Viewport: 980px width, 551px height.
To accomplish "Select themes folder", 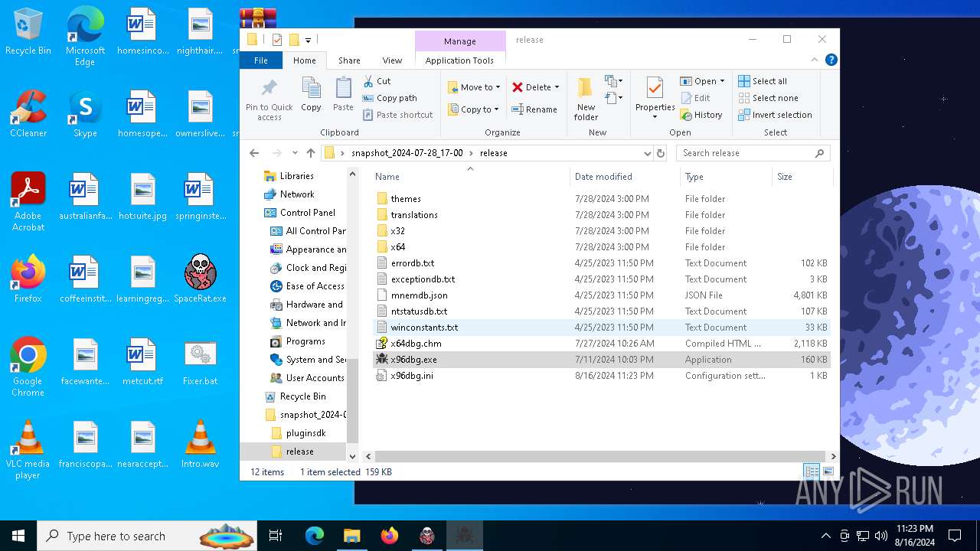I will pyautogui.click(x=600, y=199).
